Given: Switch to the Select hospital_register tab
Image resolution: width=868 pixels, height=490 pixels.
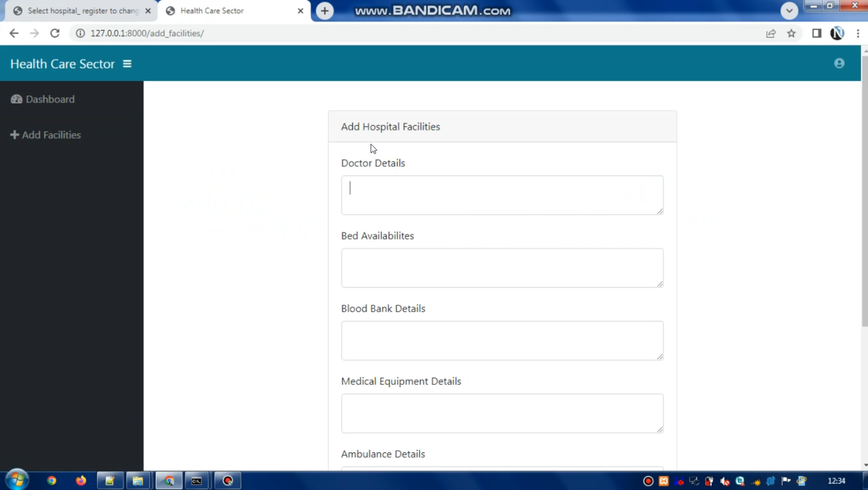Looking at the screenshot, I should click(x=82, y=10).
